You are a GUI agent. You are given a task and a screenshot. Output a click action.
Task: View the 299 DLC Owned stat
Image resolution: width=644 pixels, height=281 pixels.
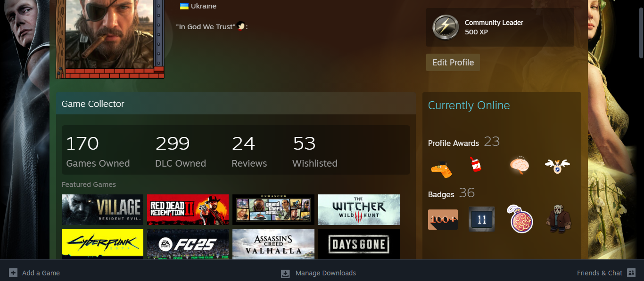click(x=181, y=152)
